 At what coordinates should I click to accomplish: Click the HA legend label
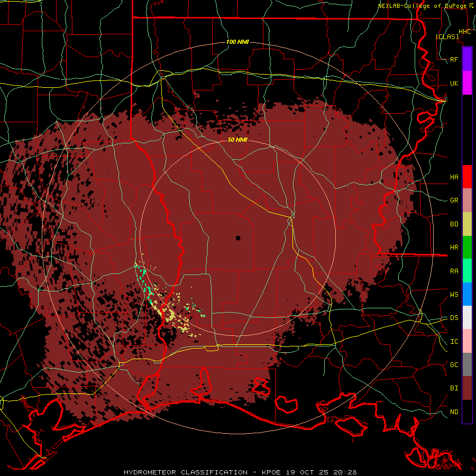pos(454,177)
